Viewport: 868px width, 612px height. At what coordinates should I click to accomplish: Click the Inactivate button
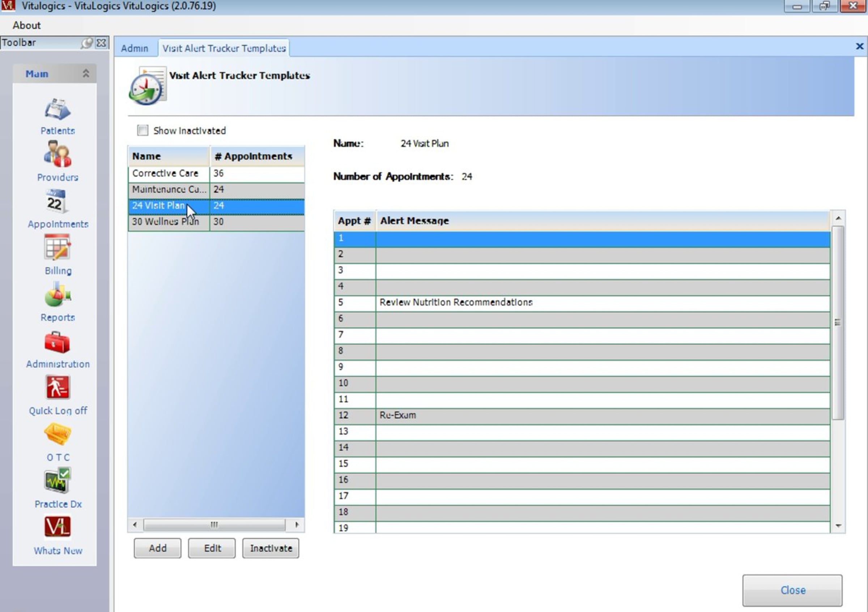coord(271,548)
